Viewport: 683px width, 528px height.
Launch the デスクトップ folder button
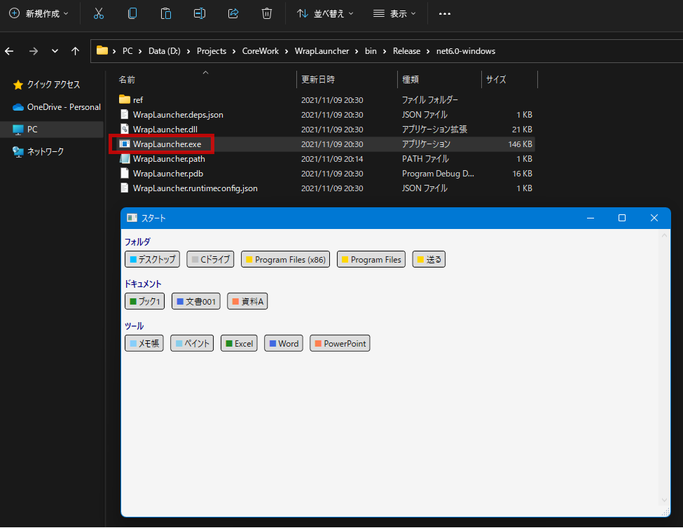pos(152,260)
